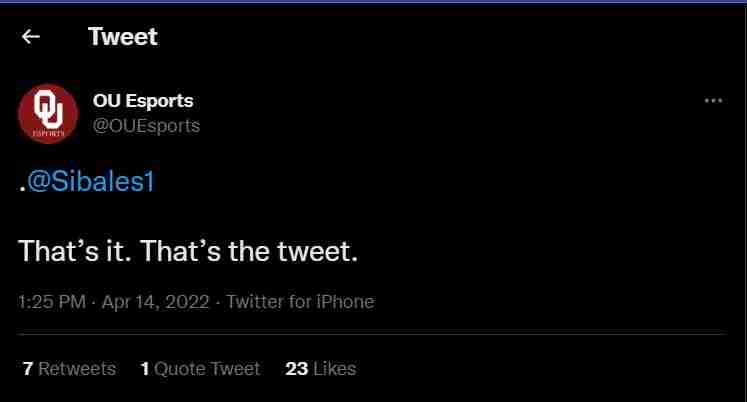Click the retweet count number 7

tap(28, 369)
